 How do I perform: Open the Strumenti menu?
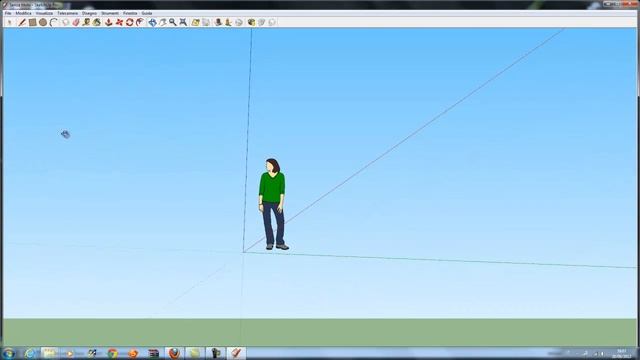[x=110, y=13]
